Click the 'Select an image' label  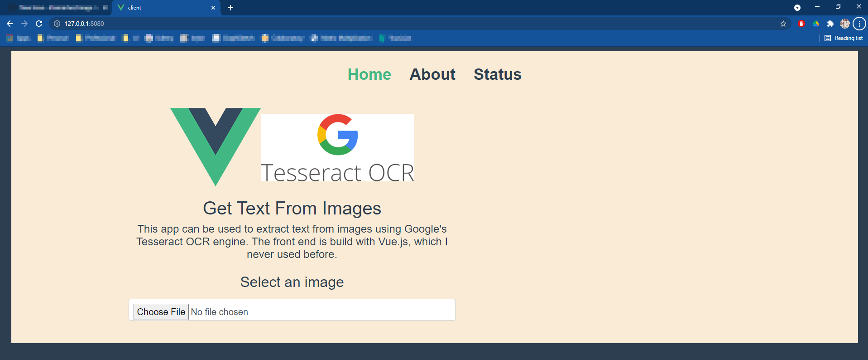(292, 282)
